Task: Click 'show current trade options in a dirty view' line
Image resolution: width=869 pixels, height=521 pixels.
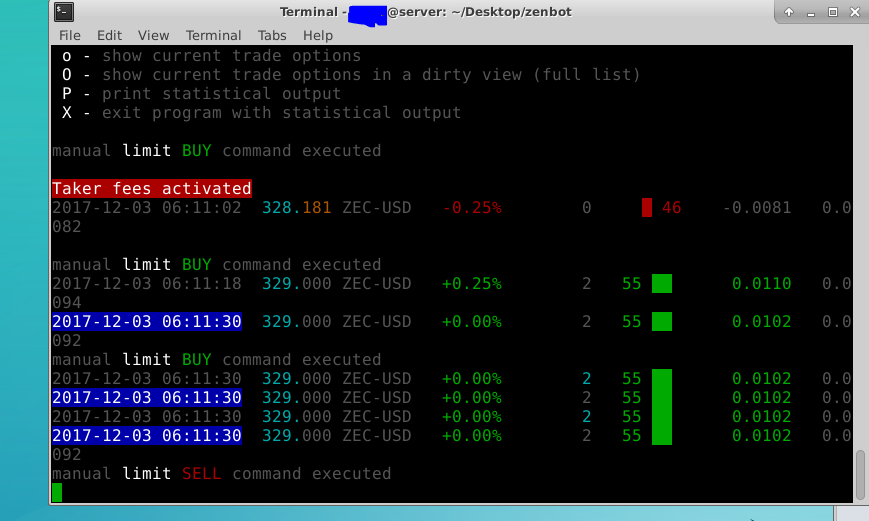Action: tap(351, 75)
